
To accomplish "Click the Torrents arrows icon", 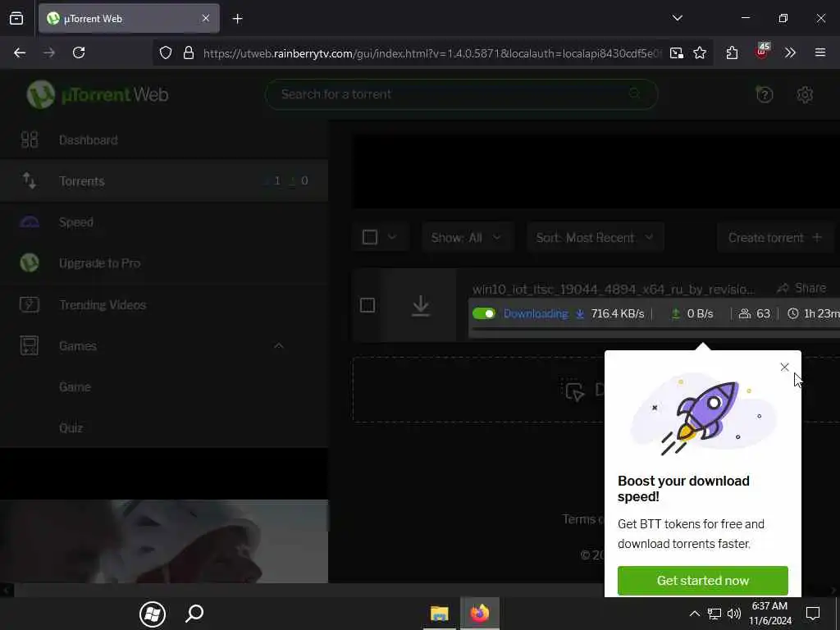I will coord(30,181).
